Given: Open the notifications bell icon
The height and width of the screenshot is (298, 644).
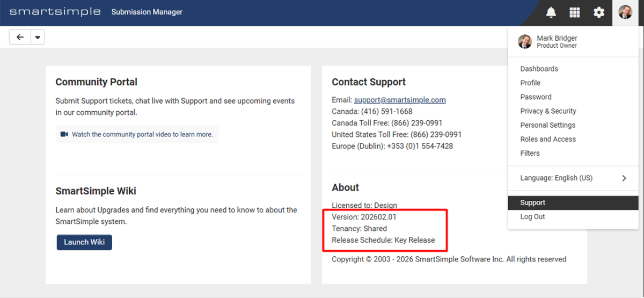Looking at the screenshot, I should pyautogui.click(x=551, y=12).
